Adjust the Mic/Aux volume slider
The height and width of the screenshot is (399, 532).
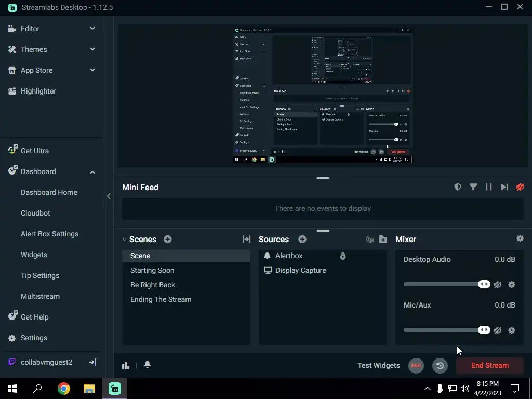pos(446,330)
